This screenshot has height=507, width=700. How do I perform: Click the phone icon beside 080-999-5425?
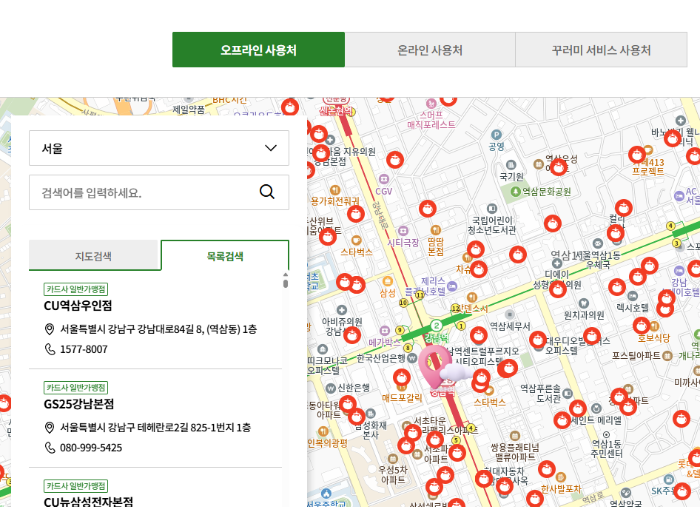click(x=50, y=448)
